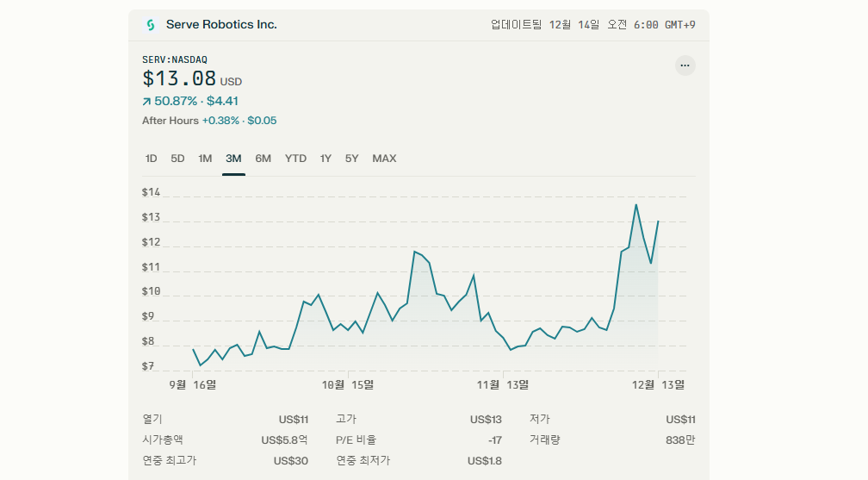Show the YTD chart range
This screenshot has width=868, height=480.
295,159
